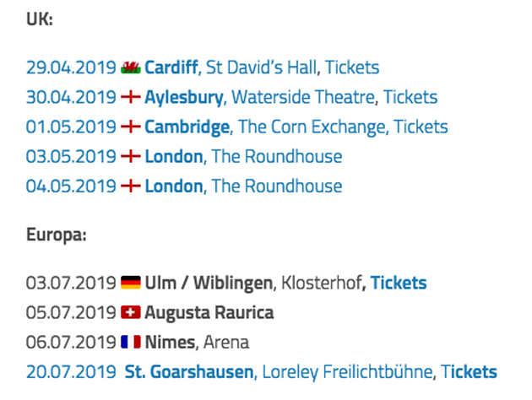Click the England flag on the 03.05.2019 London row
The height and width of the screenshot is (400, 532).
pos(131,157)
